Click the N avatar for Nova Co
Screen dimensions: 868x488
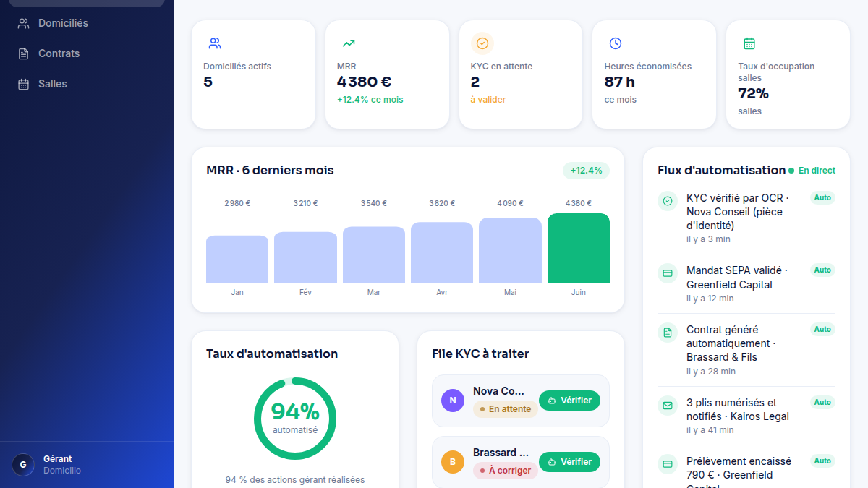pos(453,401)
